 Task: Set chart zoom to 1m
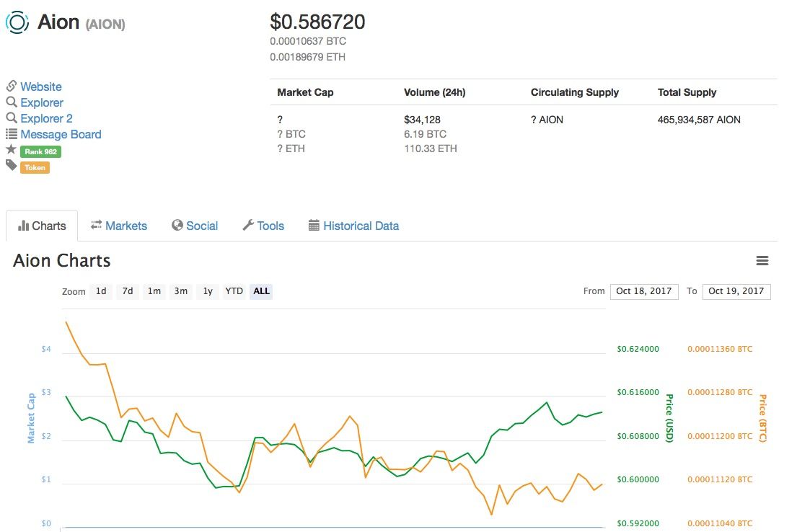(x=154, y=291)
